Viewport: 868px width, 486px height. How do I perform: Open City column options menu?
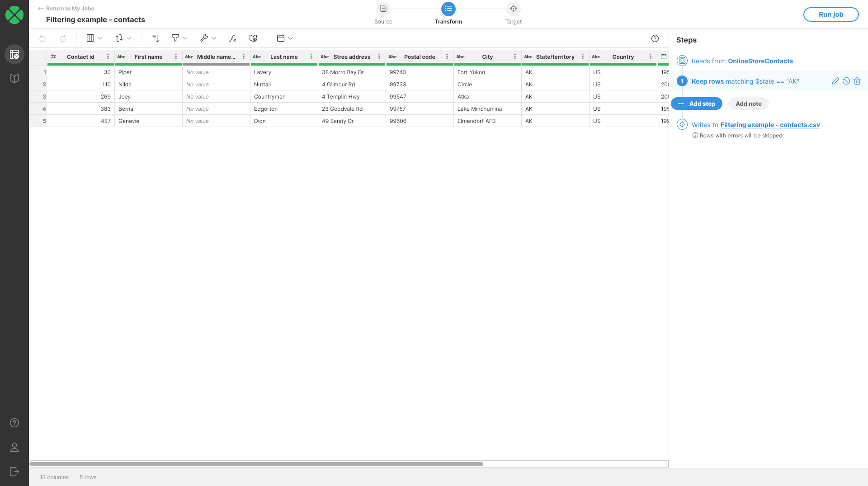(x=515, y=57)
